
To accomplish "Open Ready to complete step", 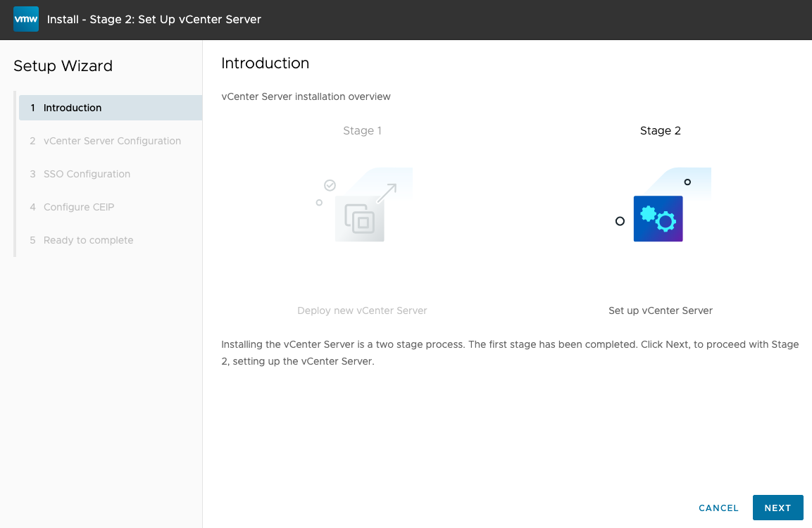I will tap(111, 240).
